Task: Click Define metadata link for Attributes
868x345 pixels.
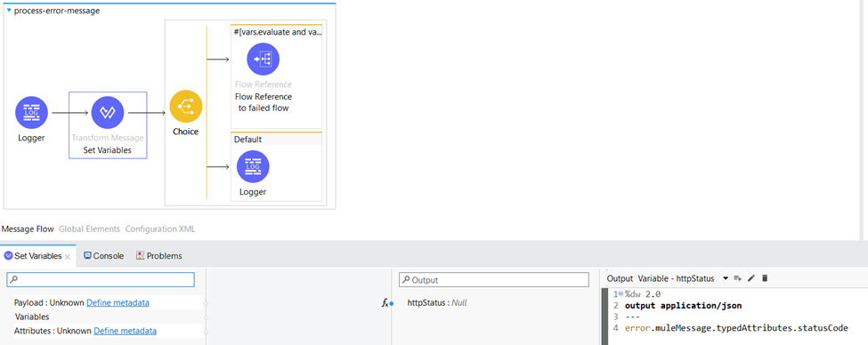Action: 126,331
